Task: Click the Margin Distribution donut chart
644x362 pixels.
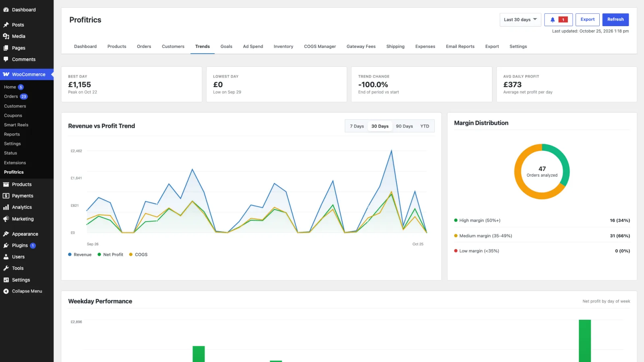Action: pos(542,172)
